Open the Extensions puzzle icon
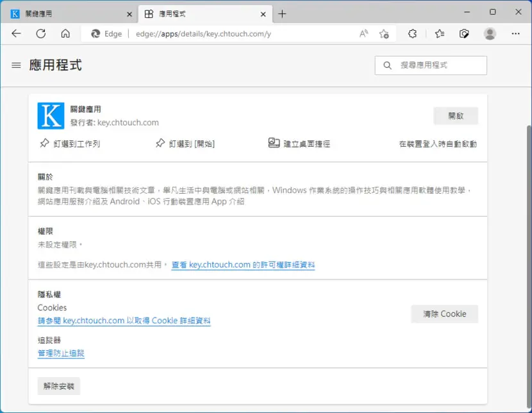 point(412,33)
